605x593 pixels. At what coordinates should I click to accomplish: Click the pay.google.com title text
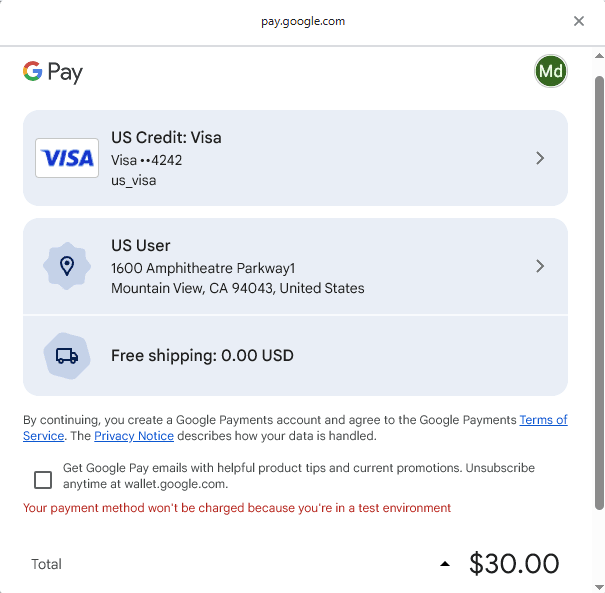tap(302, 21)
